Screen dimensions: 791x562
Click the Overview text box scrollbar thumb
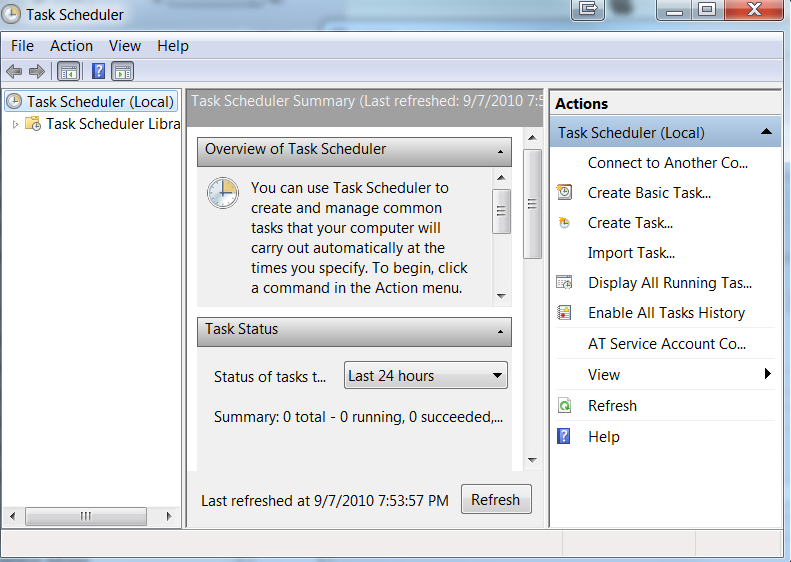pyautogui.click(x=501, y=211)
